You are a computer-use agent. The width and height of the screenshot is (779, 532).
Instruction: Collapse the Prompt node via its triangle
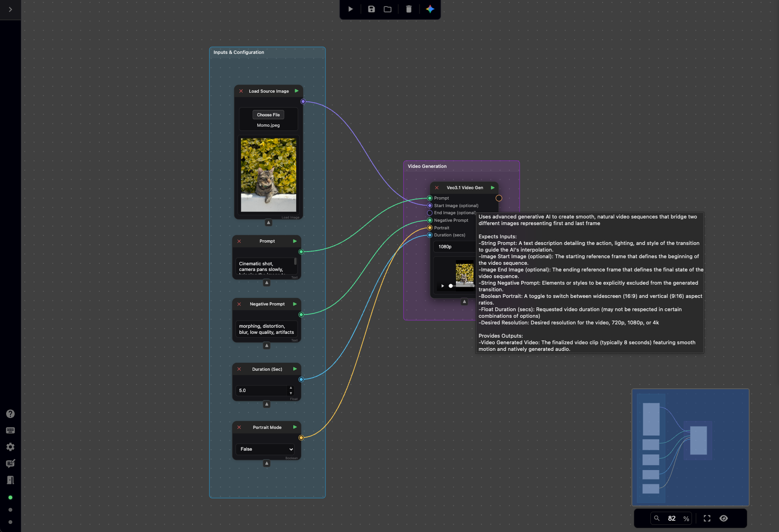tap(266, 283)
